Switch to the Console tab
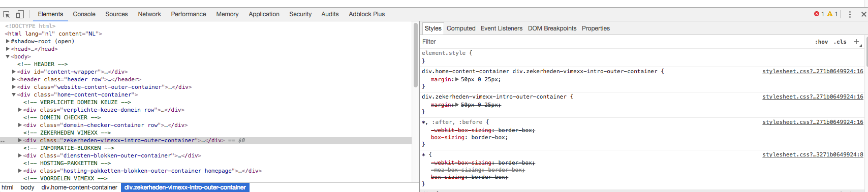The width and height of the screenshot is (868, 192). pyautogui.click(x=84, y=14)
